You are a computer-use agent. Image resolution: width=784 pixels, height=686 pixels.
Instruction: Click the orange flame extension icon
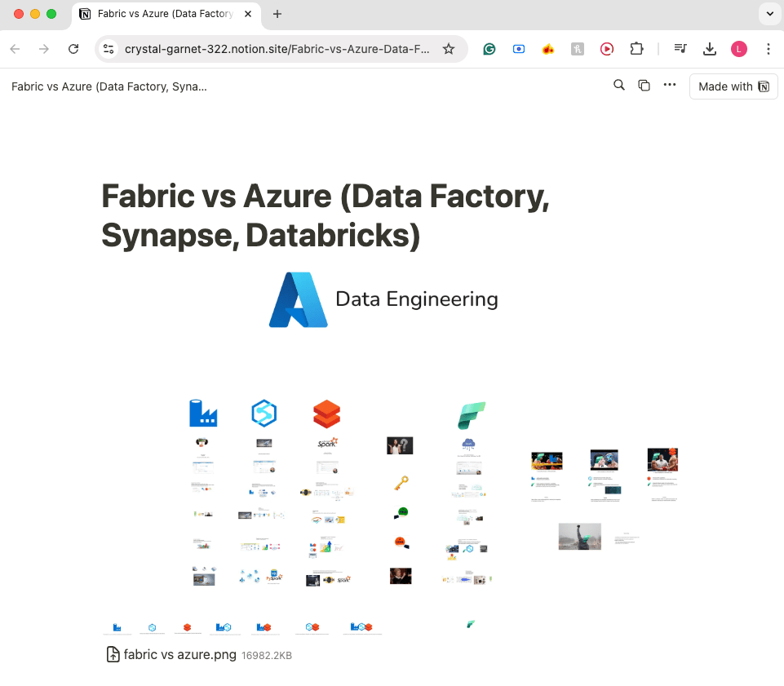coord(548,49)
